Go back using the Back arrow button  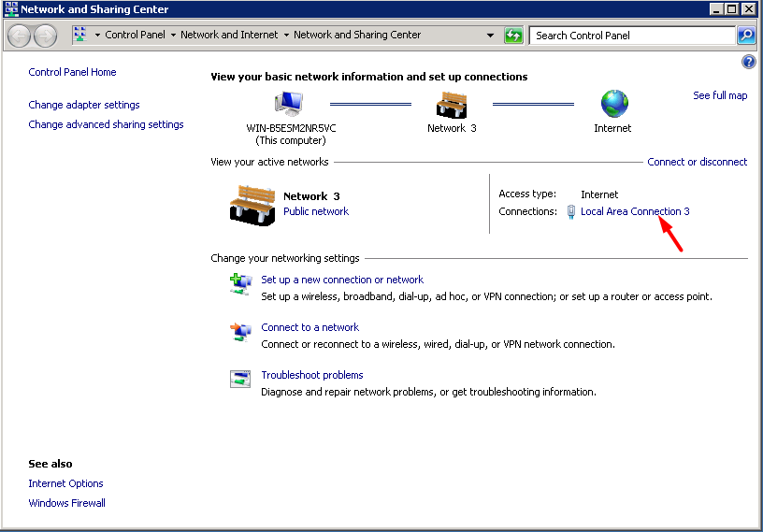click(x=20, y=36)
